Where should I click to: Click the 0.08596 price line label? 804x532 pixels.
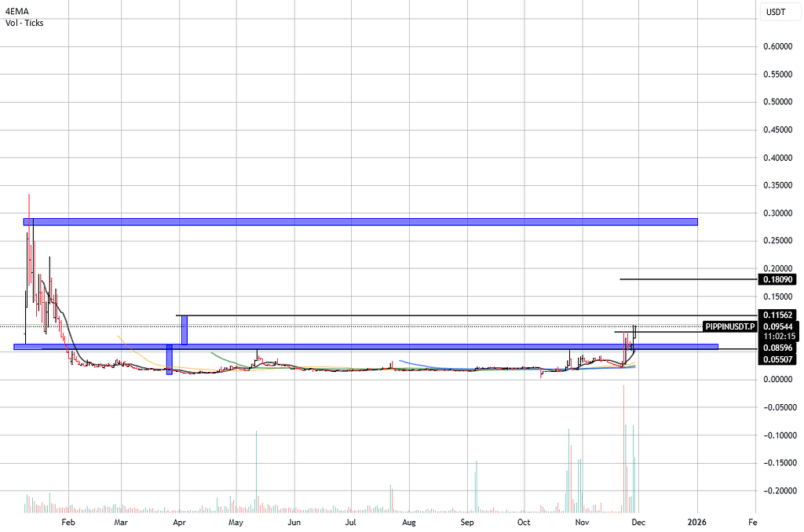(777, 347)
